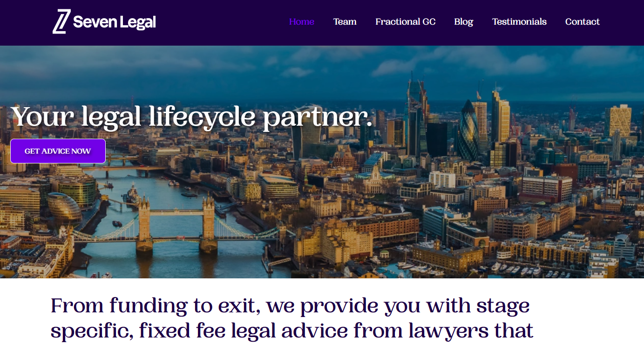Viewport: 644px width, 344px height.
Task: Click the "Your legal lifecycle partner." headline
Action: (192, 116)
